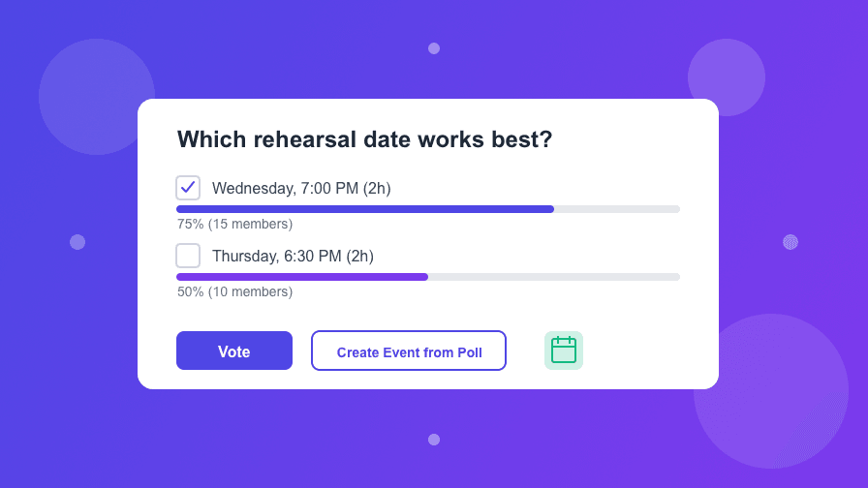
Task: Click the green calendar icon
Action: 564,351
